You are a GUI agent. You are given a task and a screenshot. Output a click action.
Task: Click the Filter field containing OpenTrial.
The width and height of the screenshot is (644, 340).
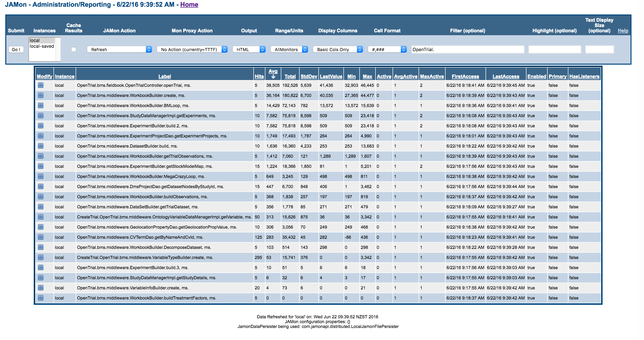pyautogui.click(x=467, y=49)
